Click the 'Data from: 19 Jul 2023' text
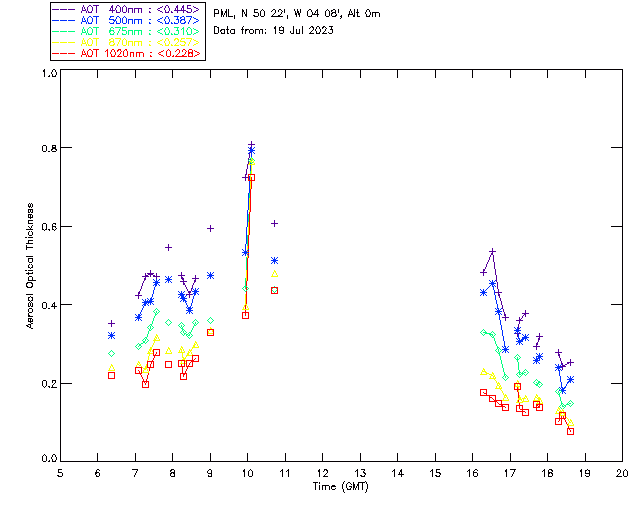Image resolution: width=640 pixels, height=512 pixels. pyautogui.click(x=273, y=30)
